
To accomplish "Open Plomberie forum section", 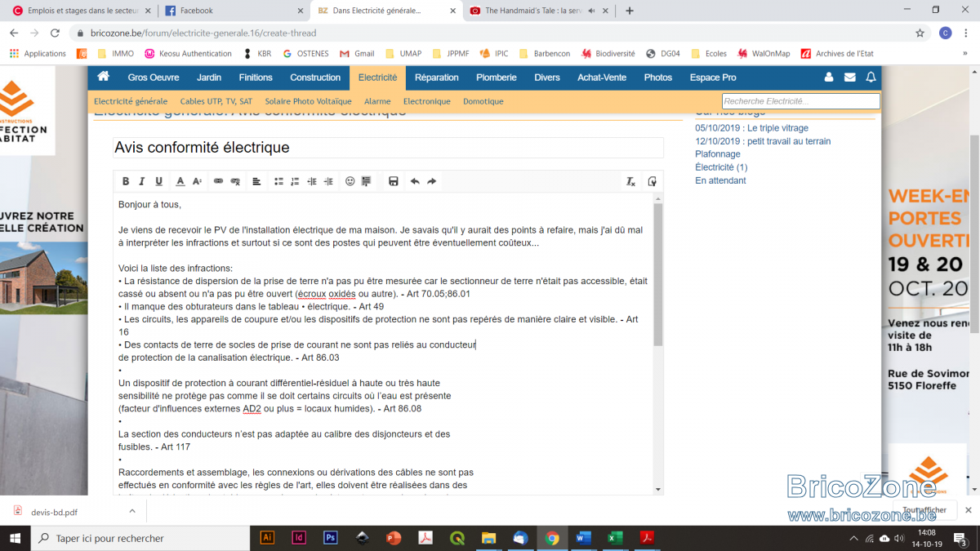I will pos(497,78).
